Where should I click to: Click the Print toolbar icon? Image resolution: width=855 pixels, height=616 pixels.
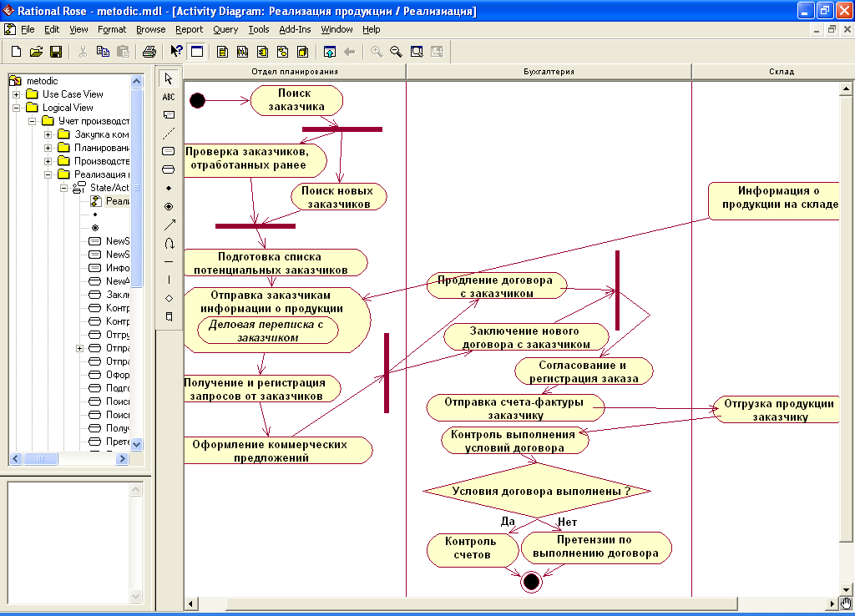(149, 52)
